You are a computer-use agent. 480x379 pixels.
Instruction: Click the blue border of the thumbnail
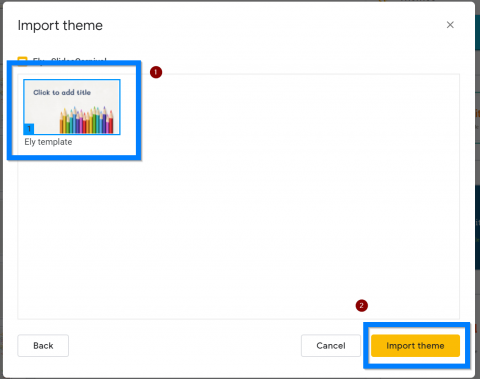pos(72,80)
